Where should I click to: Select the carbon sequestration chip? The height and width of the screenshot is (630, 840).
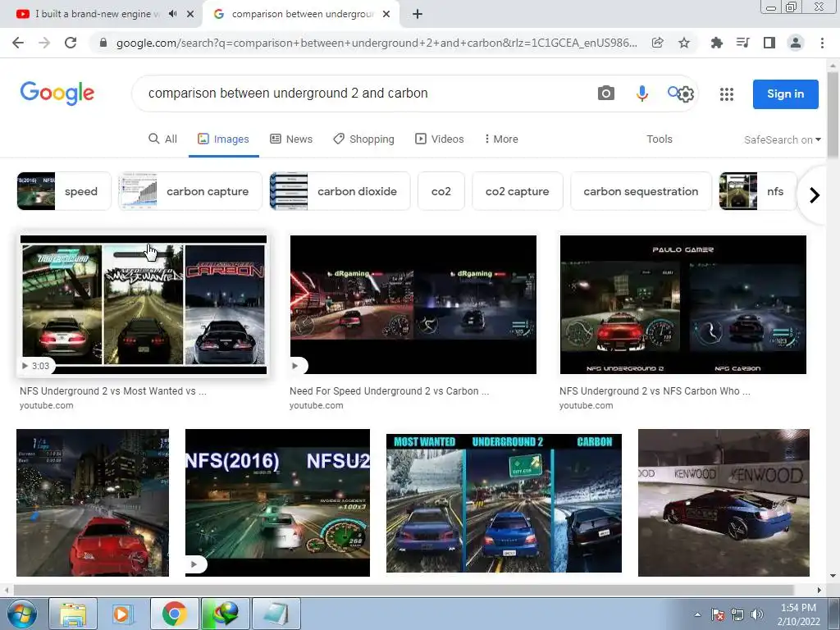click(641, 191)
